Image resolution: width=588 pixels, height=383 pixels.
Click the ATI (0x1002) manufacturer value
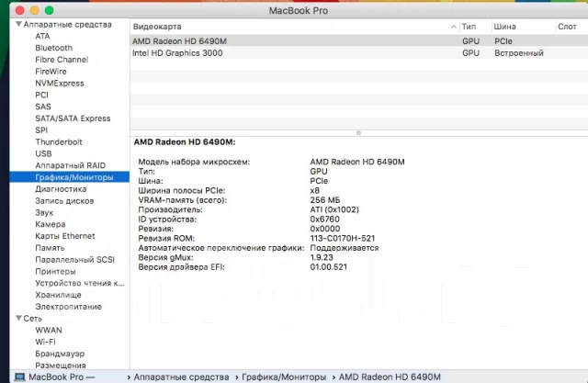coord(334,209)
